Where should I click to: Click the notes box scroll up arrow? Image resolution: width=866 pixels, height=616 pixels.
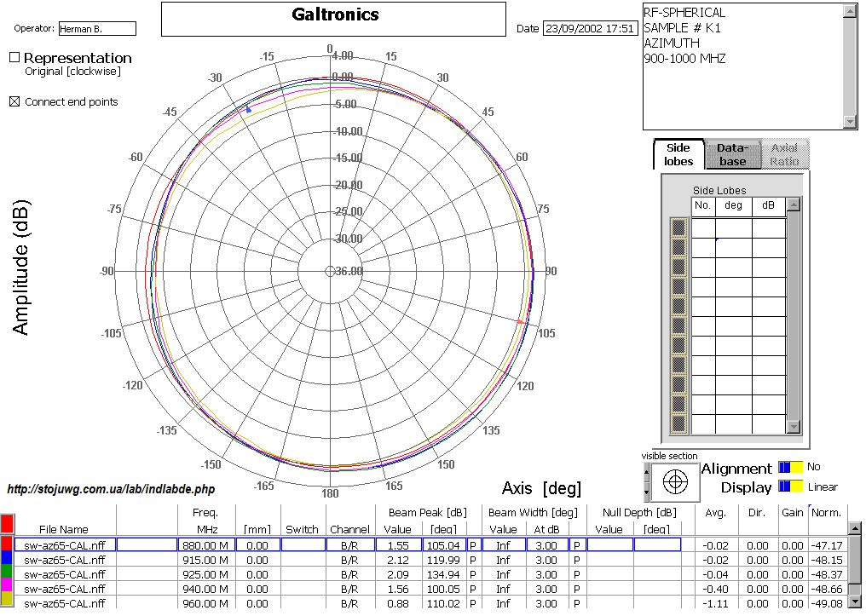[850, 11]
